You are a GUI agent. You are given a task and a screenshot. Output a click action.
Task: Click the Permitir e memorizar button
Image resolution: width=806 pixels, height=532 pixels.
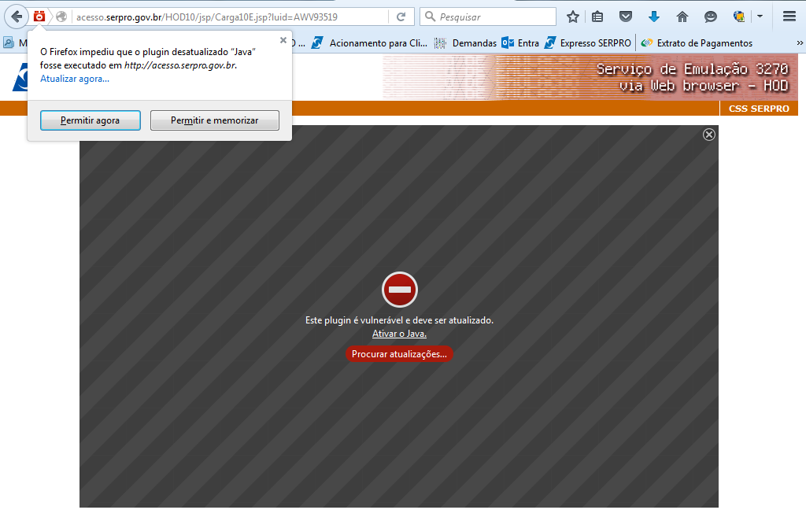(x=215, y=120)
